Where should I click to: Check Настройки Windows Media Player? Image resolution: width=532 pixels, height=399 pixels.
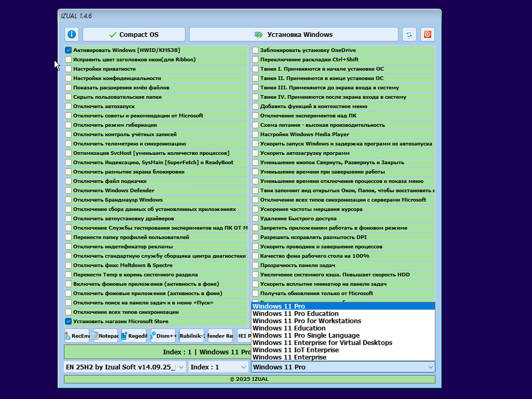pyautogui.click(x=256, y=135)
